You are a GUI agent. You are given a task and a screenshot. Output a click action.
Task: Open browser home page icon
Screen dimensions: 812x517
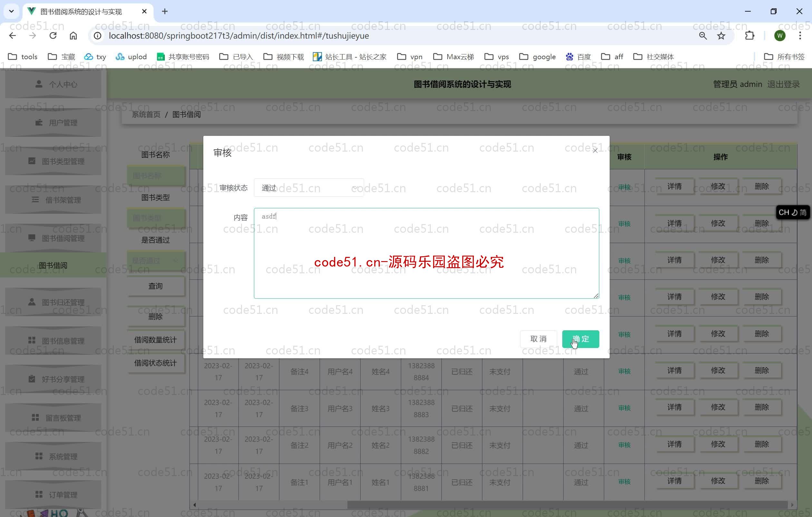click(x=73, y=36)
